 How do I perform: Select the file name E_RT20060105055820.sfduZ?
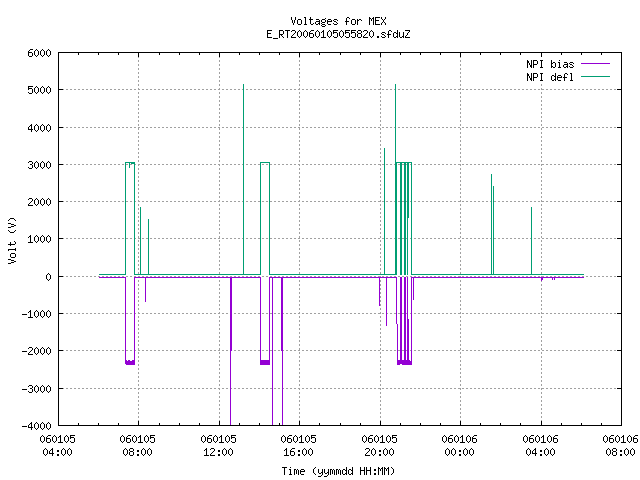click(x=338, y=34)
